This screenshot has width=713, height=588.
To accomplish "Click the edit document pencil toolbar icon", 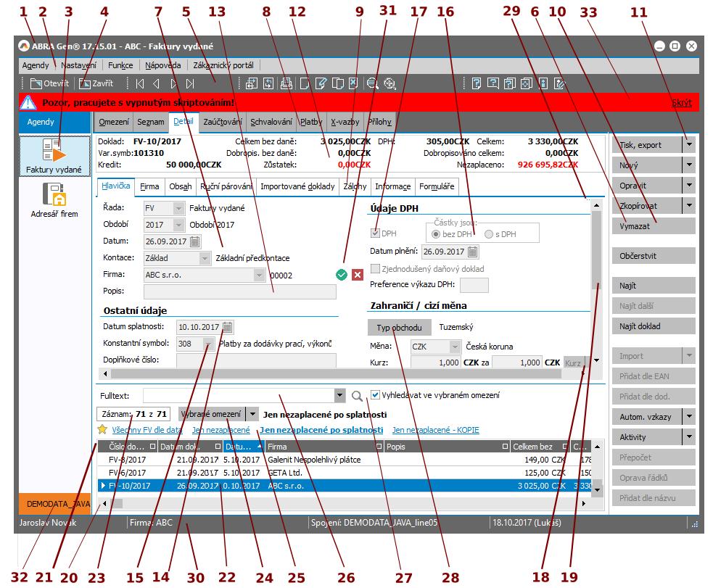I will click(321, 83).
